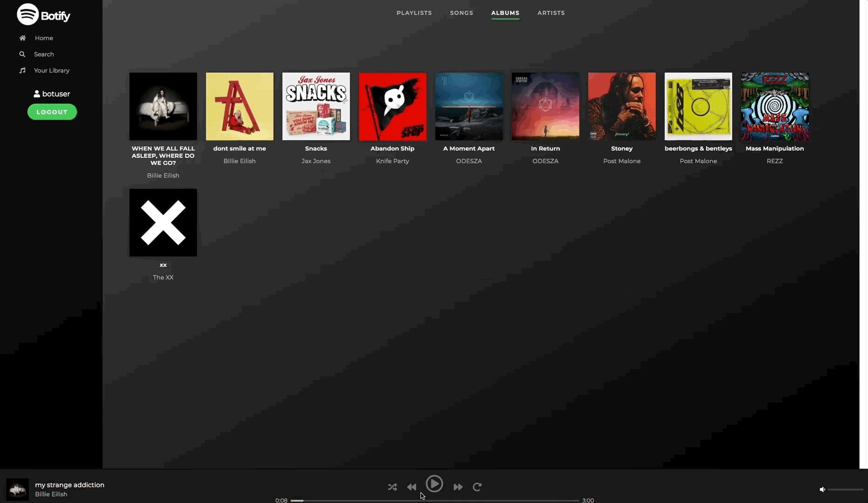Click the Logout button
Screen dimensions: 868x503
click(52, 112)
